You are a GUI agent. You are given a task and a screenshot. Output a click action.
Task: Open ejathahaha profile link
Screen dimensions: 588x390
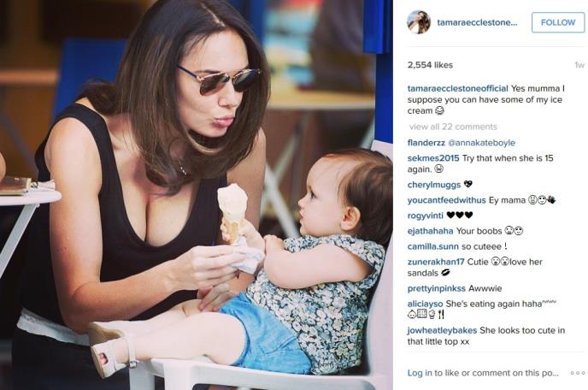point(430,231)
